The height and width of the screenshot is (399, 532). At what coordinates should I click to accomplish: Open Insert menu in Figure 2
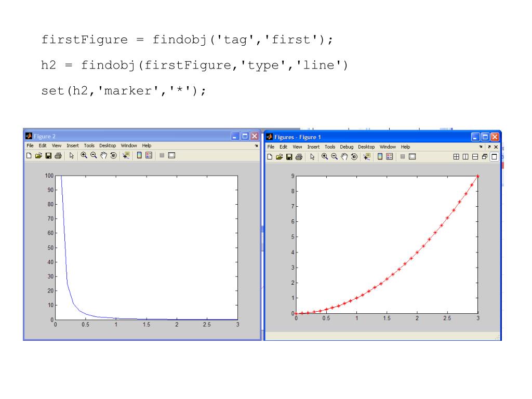pyautogui.click(x=73, y=145)
